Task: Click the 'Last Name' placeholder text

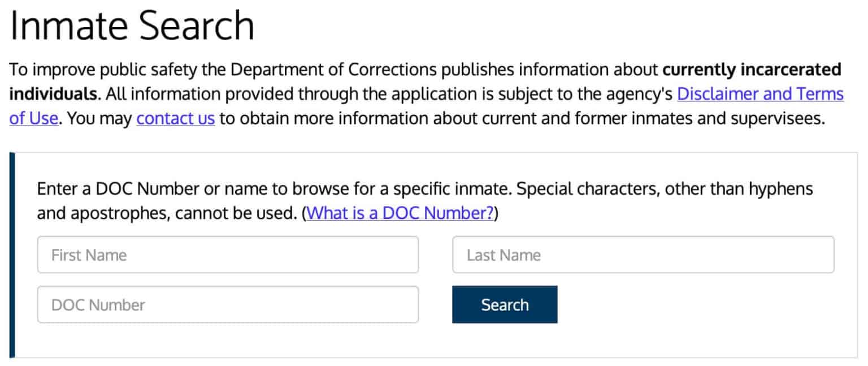Action: (x=504, y=255)
